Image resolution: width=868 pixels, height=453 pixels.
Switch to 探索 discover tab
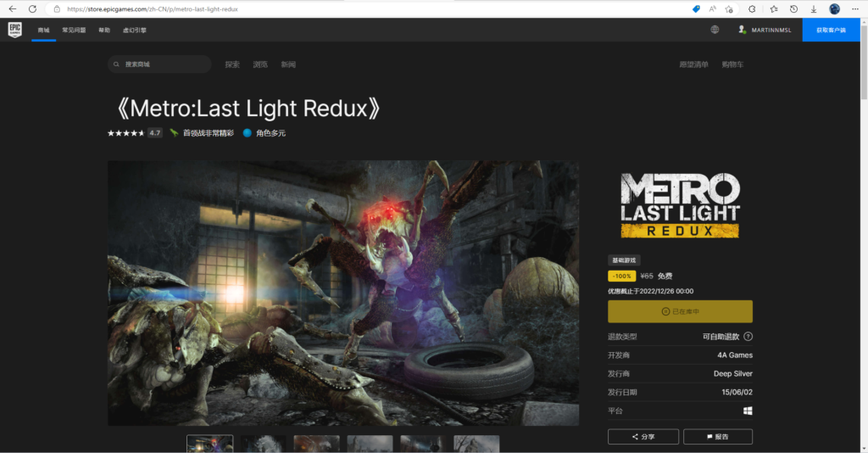point(232,64)
